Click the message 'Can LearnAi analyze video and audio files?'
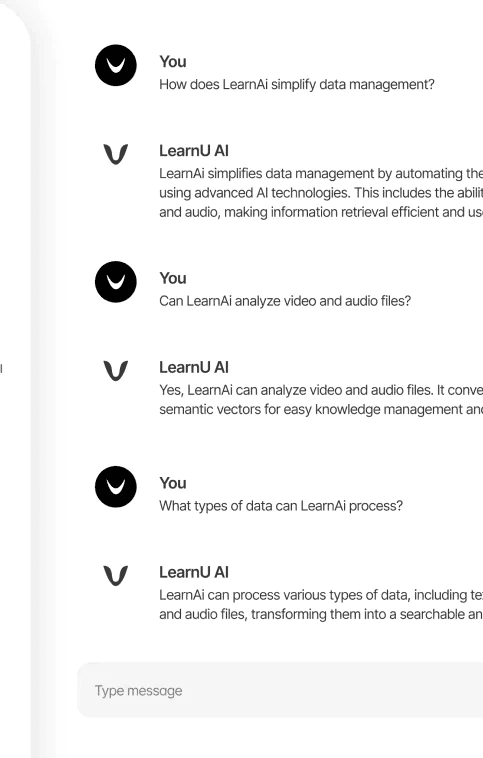 click(285, 301)
